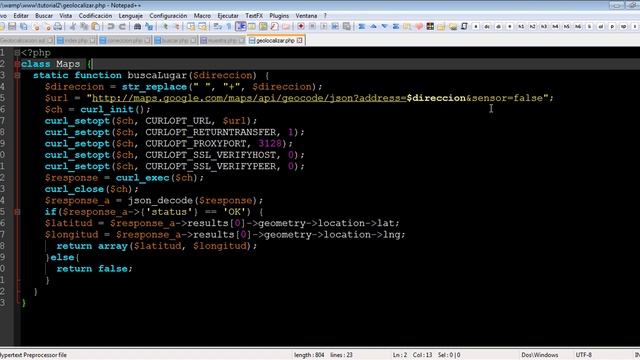The width and height of the screenshot is (640, 360).
Task: Undo the last edit via toolbar arrow
Action: pos(111,27)
